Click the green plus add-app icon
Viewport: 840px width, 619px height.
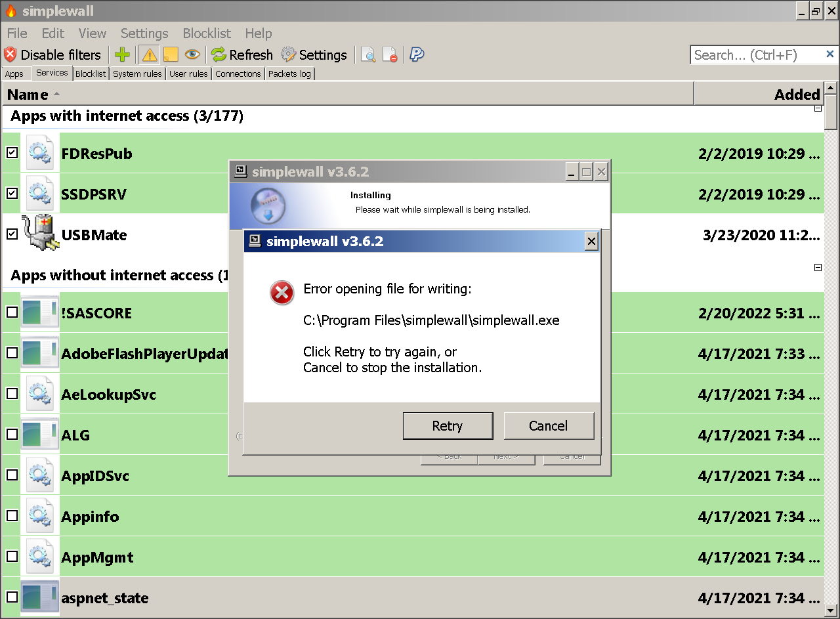pos(122,55)
